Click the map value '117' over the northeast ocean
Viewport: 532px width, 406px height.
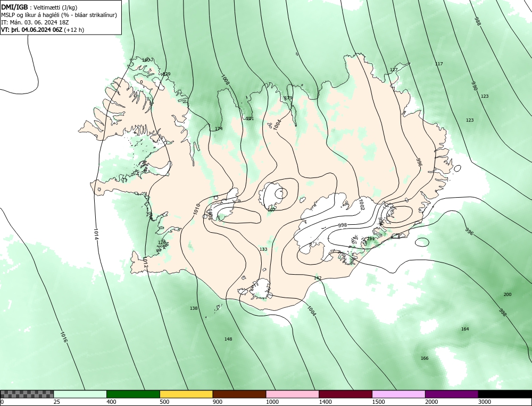tap(439, 64)
